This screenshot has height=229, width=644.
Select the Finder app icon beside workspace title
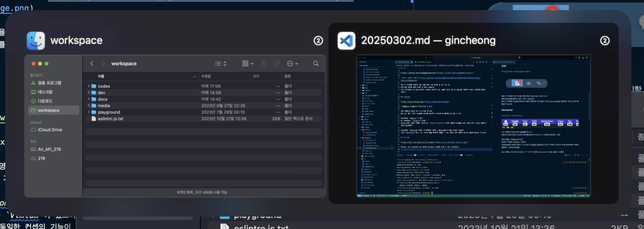point(36,40)
